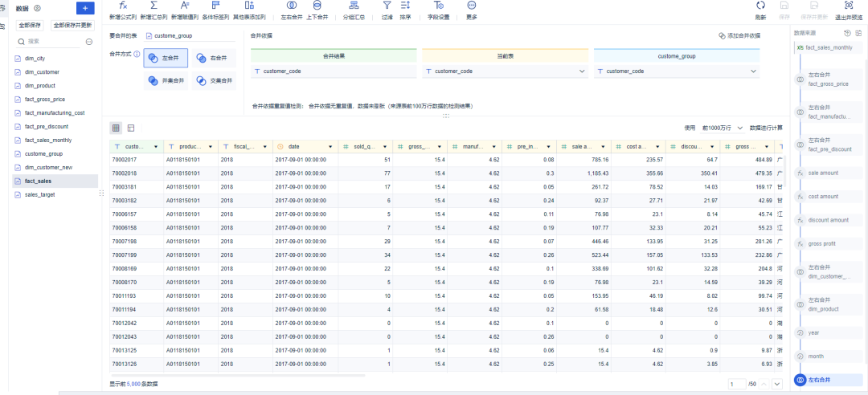868x395 pixels.
Task: Select 右合并 right join mode
Action: (x=215, y=58)
